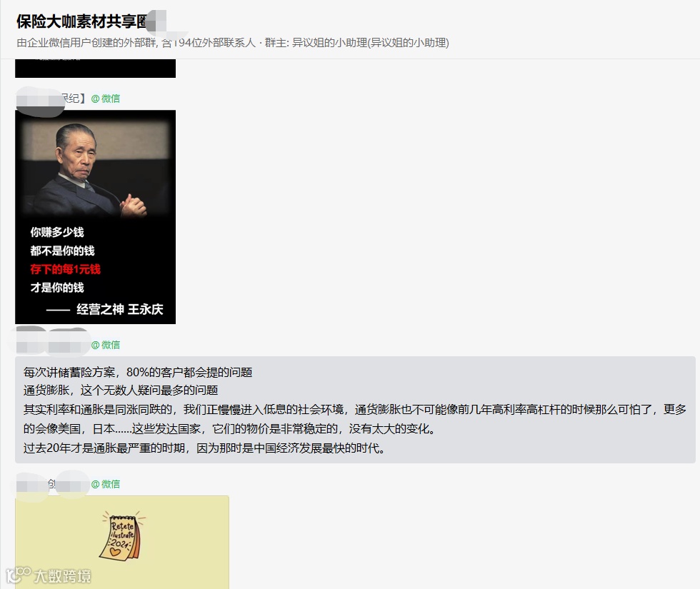The width and height of the screenshot is (700, 589).
Task: Select the message about 储蓄险方案 and 通货膨胀
Action: tap(355, 410)
